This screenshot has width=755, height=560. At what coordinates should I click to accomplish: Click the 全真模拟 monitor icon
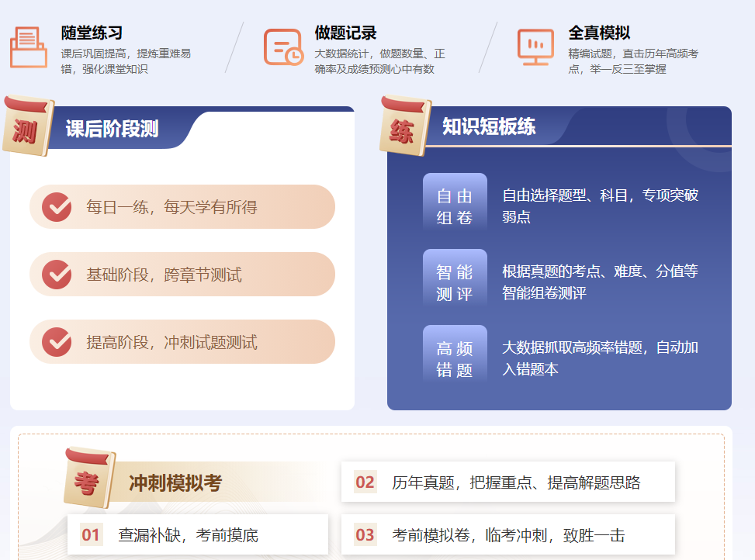(x=535, y=47)
